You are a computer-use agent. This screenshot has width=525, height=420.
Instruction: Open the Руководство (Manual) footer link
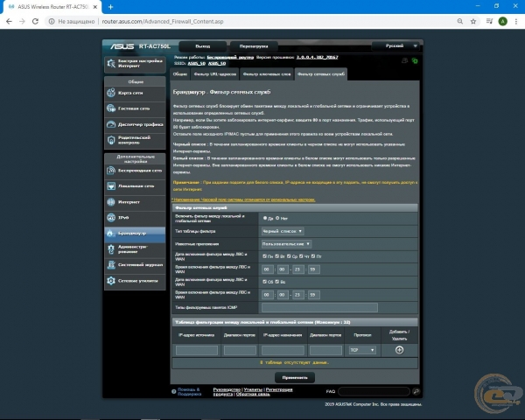tap(227, 389)
